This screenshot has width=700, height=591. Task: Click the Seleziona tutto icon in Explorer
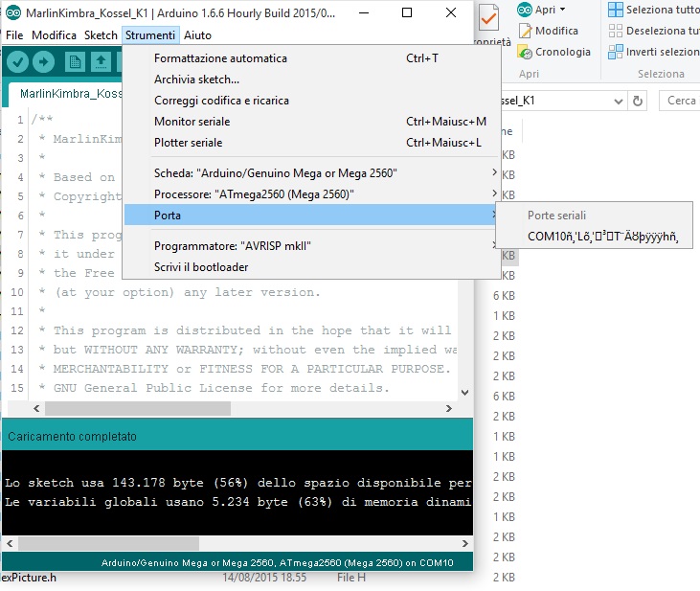(x=615, y=10)
